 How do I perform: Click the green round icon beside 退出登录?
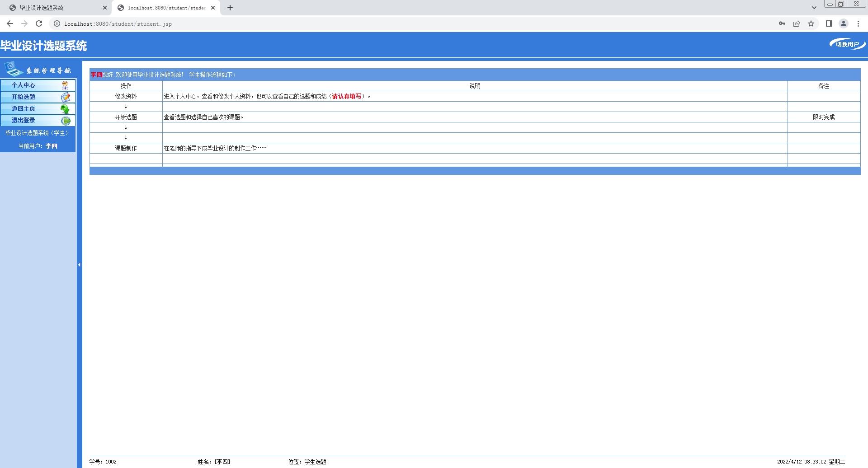coord(66,121)
